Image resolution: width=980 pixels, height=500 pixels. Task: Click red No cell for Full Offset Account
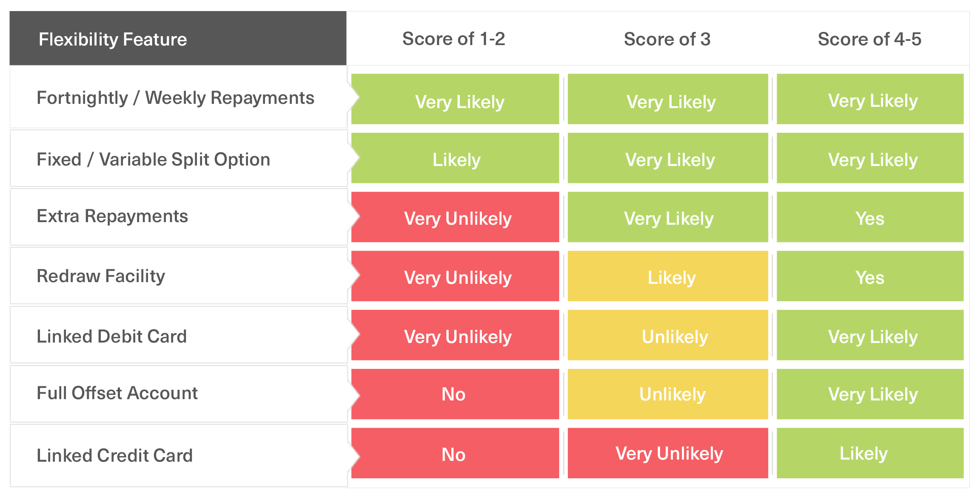(455, 394)
